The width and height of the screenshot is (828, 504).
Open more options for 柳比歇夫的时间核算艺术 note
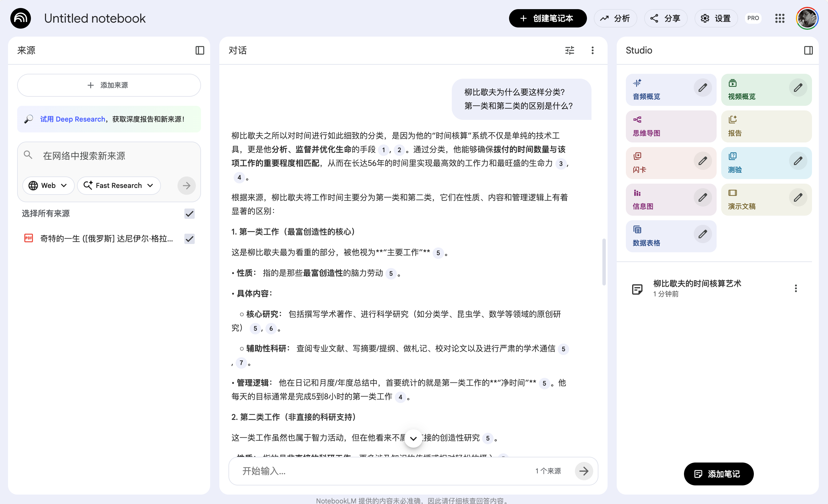[795, 288]
